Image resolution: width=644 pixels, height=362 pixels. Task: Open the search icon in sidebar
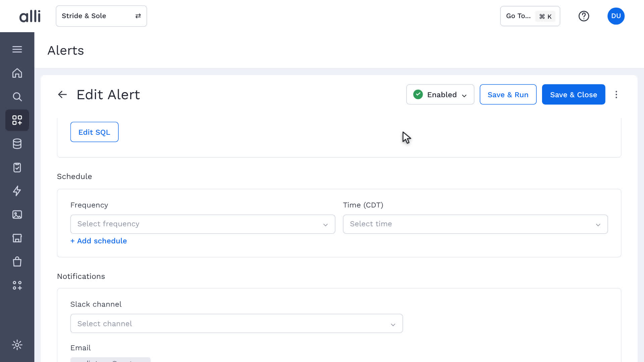[x=17, y=97]
